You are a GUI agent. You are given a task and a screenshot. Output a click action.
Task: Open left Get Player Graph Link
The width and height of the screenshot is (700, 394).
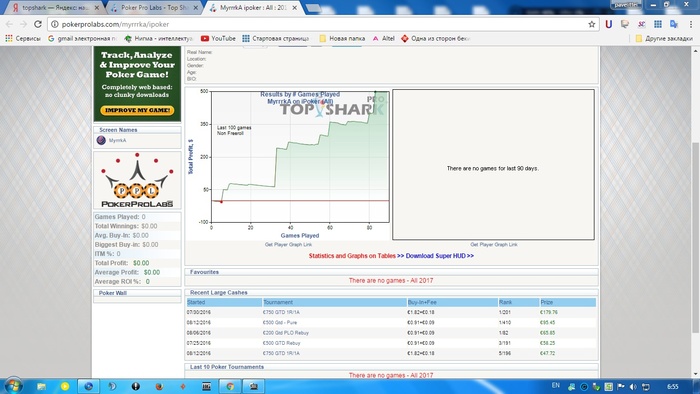(288, 245)
